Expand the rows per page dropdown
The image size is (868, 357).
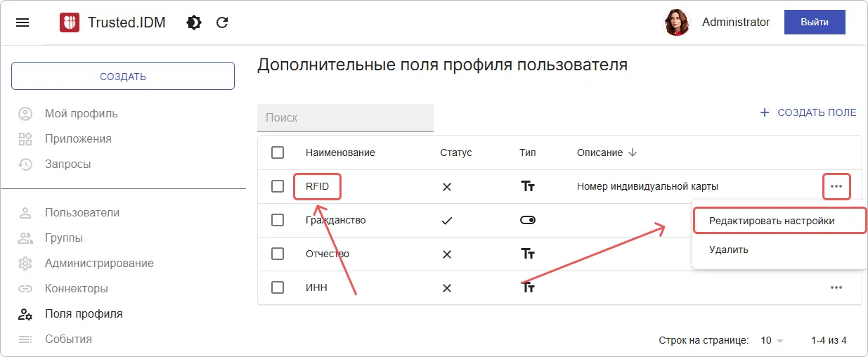pyautogui.click(x=772, y=340)
